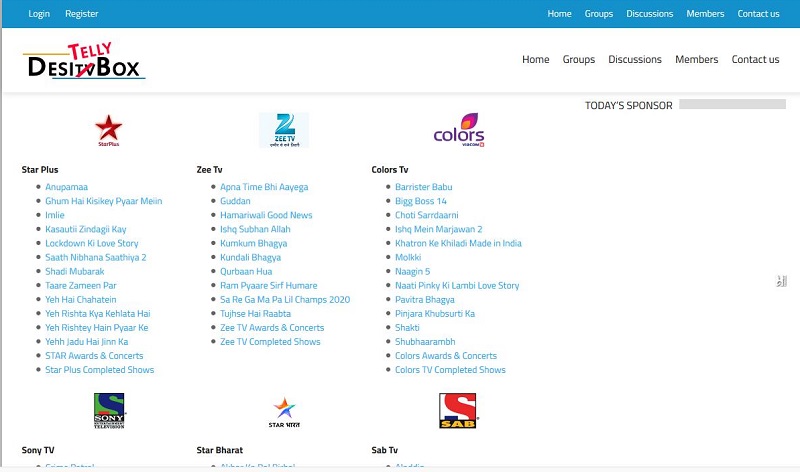Open the Star Plus channel logo
Viewport: 800px width, 472px height.
coord(109,131)
